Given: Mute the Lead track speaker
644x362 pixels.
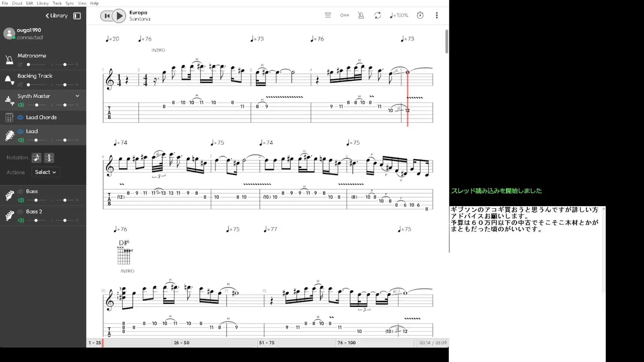Looking at the screenshot, I should click(x=21, y=140).
